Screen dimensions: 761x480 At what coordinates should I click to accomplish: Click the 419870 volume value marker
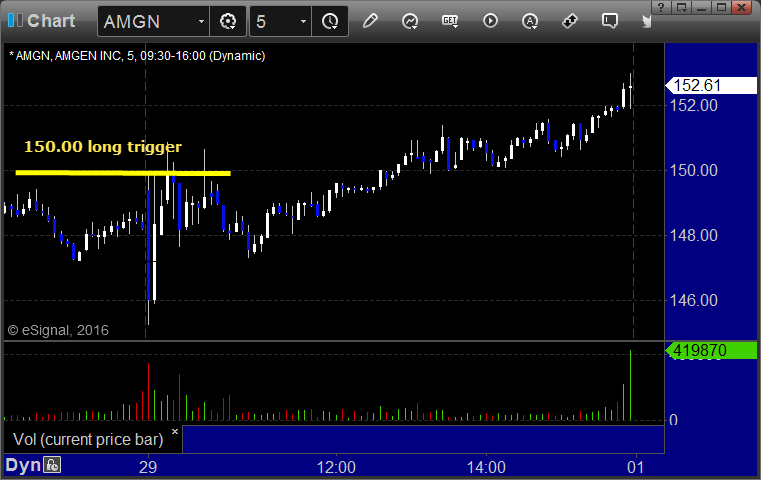pyautogui.click(x=711, y=350)
